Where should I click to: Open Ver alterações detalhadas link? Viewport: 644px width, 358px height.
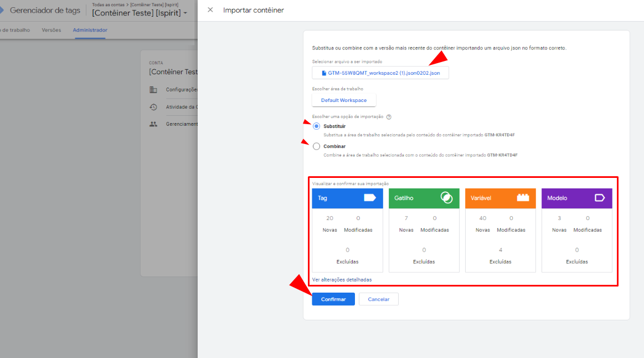(342, 280)
